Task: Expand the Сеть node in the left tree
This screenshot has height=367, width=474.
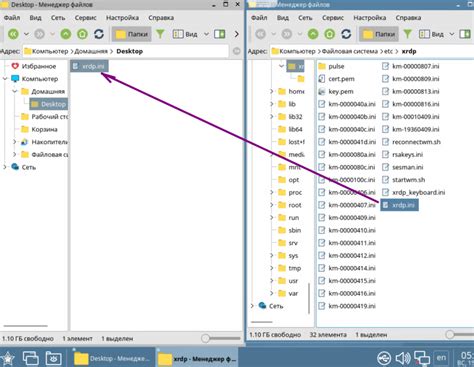Action: point(5,167)
